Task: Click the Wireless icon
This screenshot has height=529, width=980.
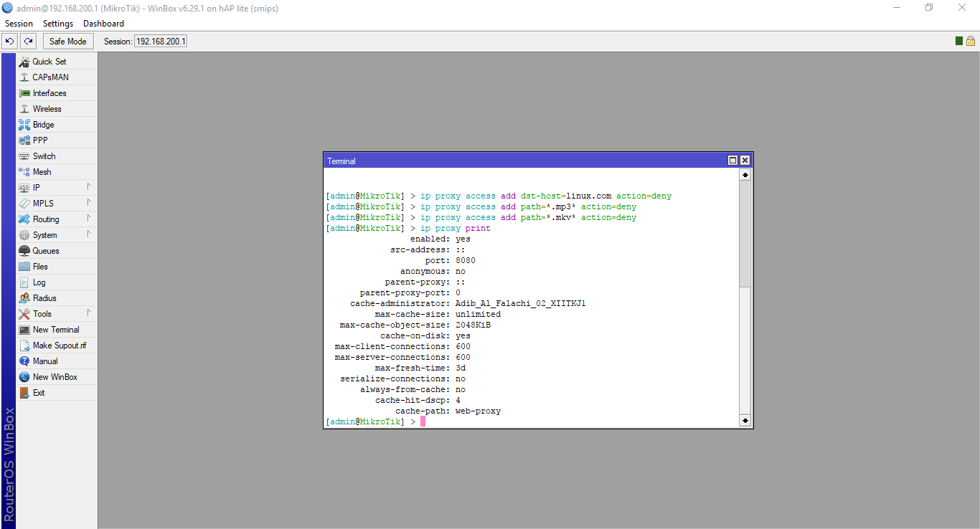Action: 24,109
